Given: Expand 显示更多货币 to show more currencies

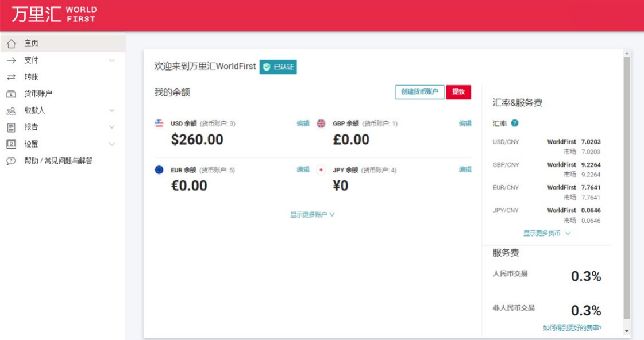Looking at the screenshot, I should (x=547, y=233).
